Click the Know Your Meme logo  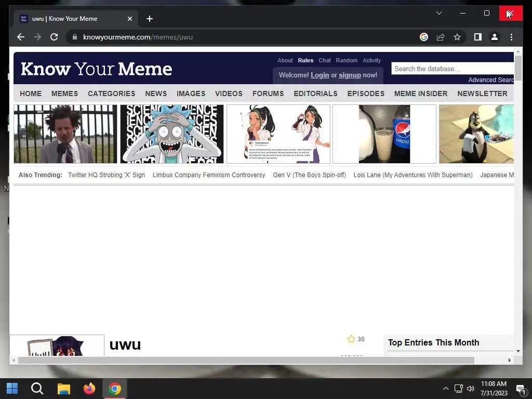pyautogui.click(x=96, y=69)
